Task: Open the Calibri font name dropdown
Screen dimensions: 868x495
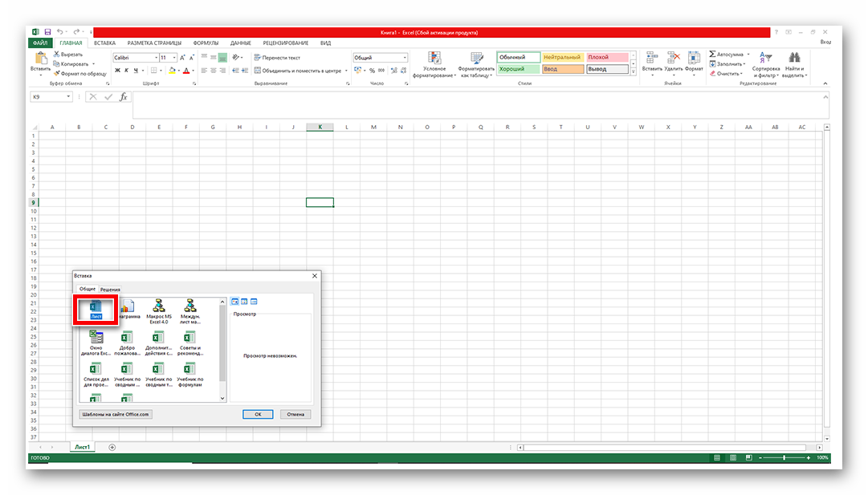Action: click(x=155, y=58)
